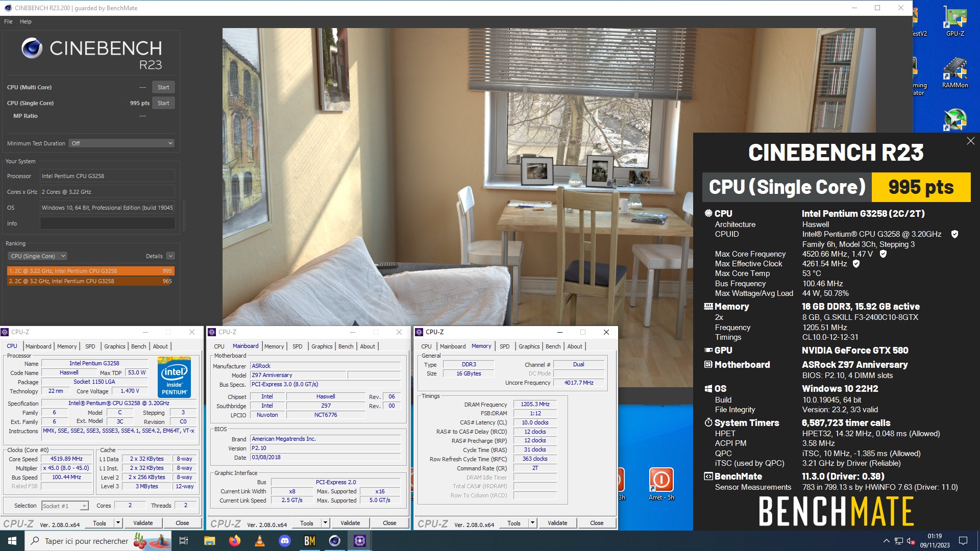
Task: Open the File menu in Cinebench
Action: point(8,21)
